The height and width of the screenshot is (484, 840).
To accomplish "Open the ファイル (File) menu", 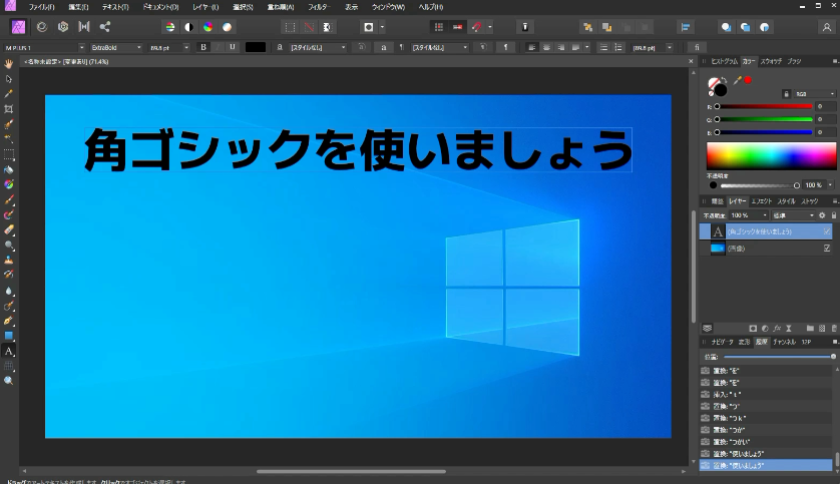I will coord(41,7).
